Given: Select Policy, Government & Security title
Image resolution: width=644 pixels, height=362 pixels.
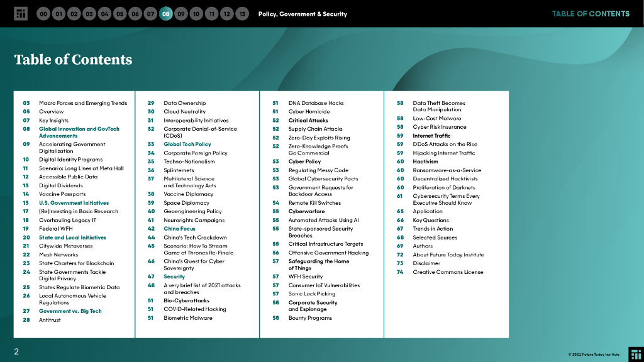Looking at the screenshot, I should [302, 14].
